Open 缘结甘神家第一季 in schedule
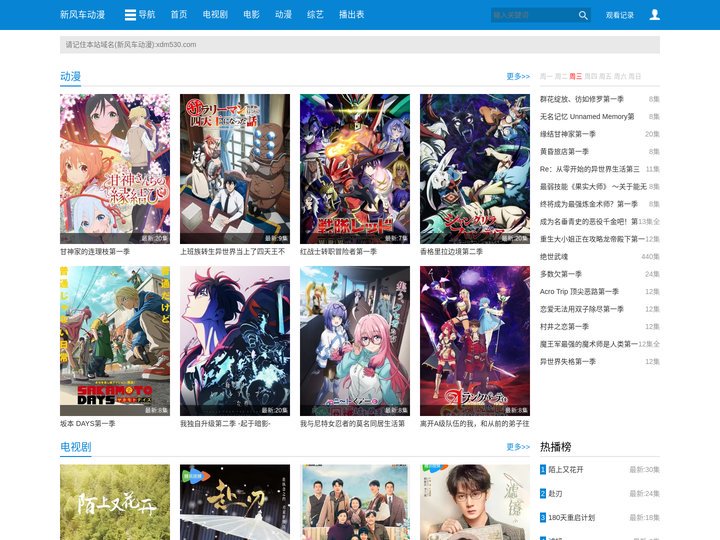This screenshot has height=540, width=720. click(x=568, y=134)
